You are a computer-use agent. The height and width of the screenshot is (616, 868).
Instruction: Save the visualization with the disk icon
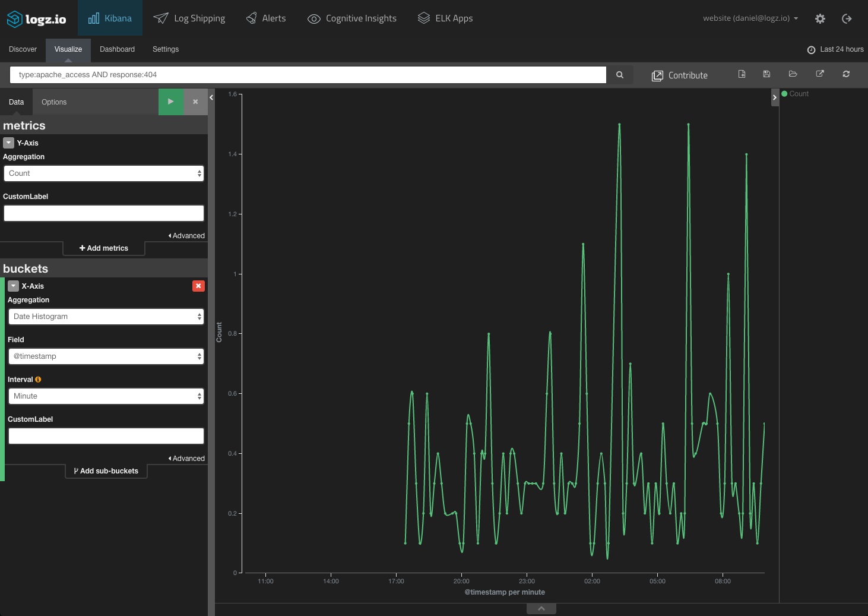(x=766, y=74)
